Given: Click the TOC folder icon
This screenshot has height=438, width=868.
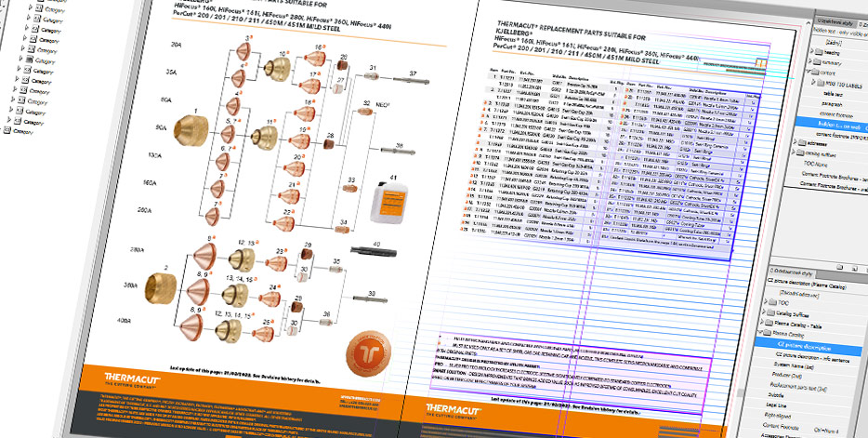Looking at the screenshot, I should click(x=771, y=302).
